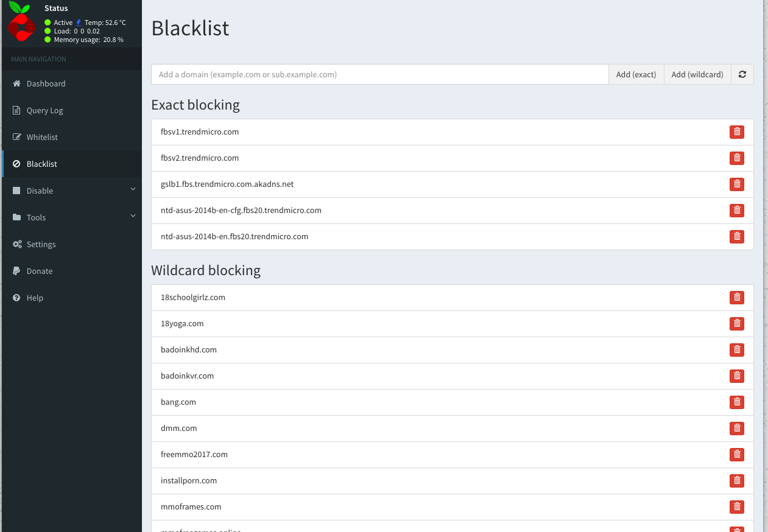Click the PayPal Donate icon
Viewport: 768px width, 532px height.
pyautogui.click(x=18, y=271)
